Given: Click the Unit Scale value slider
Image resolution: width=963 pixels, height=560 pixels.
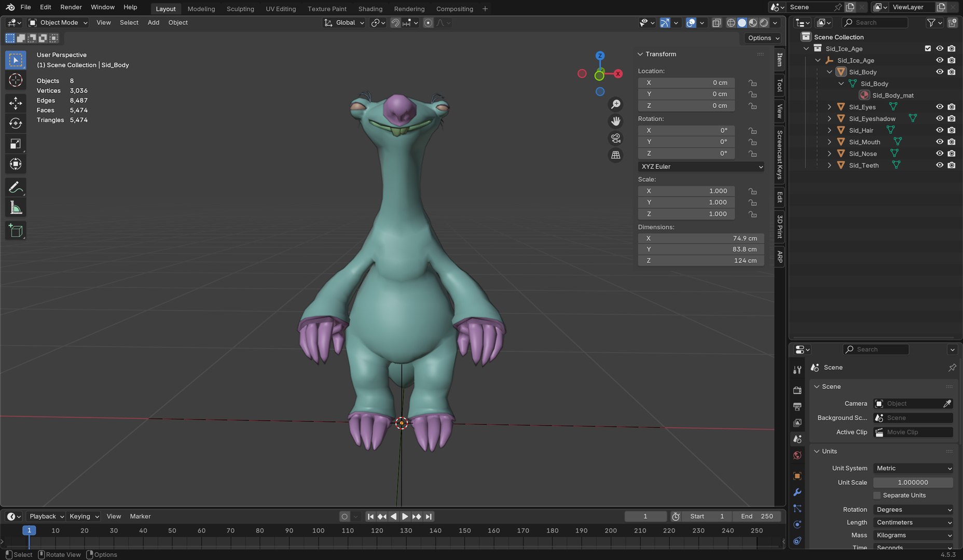Looking at the screenshot, I should [x=913, y=483].
